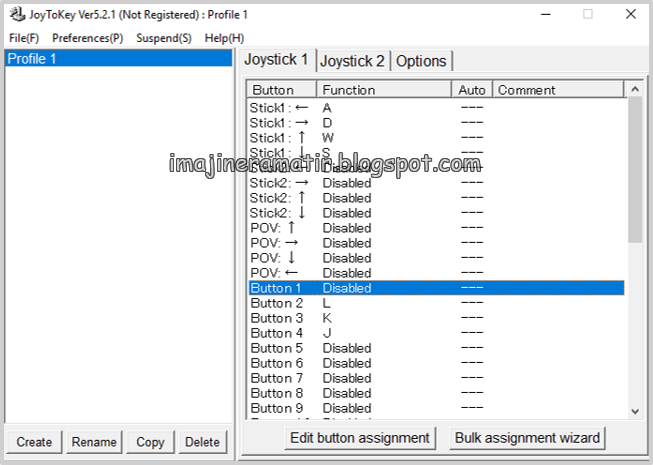Click the scroll down arrow in button list
Viewport: 653px width, 465px height.
click(x=635, y=411)
